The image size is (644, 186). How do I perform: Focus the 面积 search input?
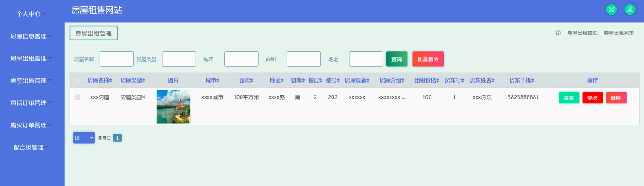pos(304,59)
